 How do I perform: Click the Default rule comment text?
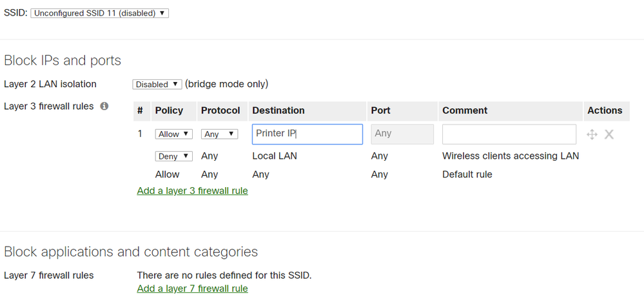click(467, 174)
